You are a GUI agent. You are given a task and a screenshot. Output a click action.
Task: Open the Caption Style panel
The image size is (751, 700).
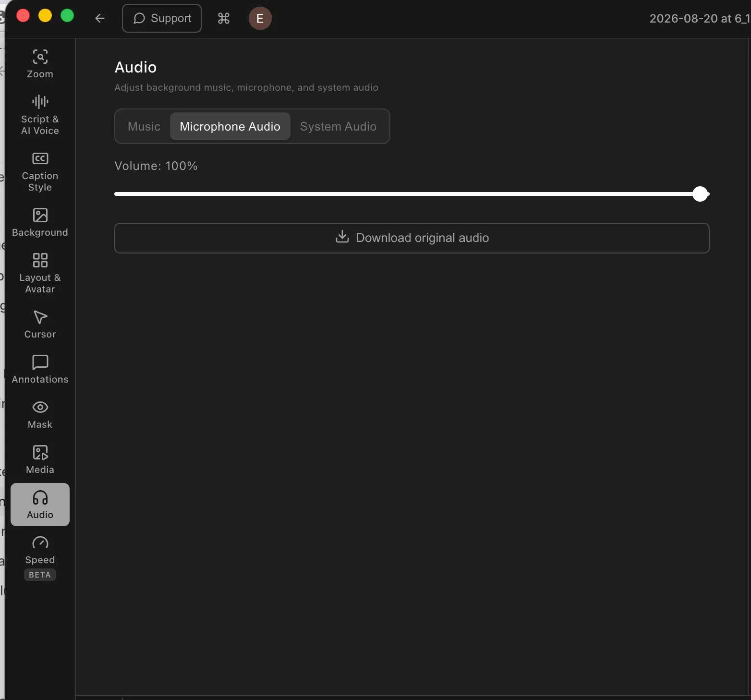[x=40, y=171]
